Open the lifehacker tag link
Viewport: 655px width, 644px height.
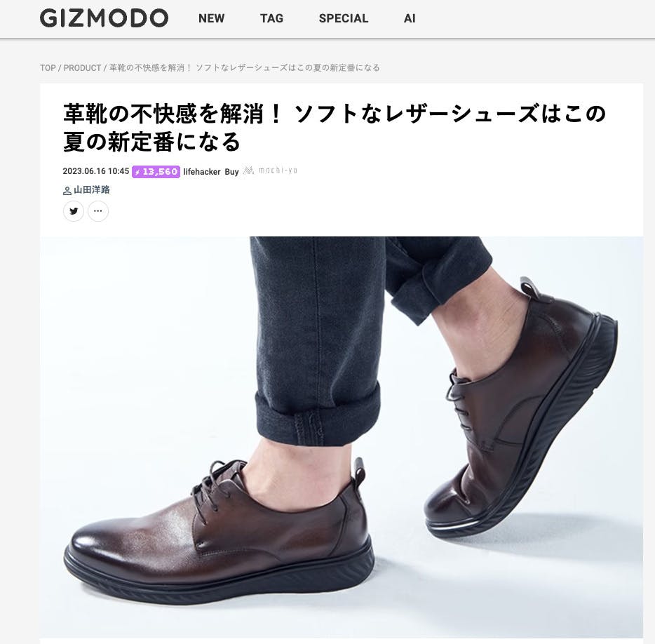202,172
